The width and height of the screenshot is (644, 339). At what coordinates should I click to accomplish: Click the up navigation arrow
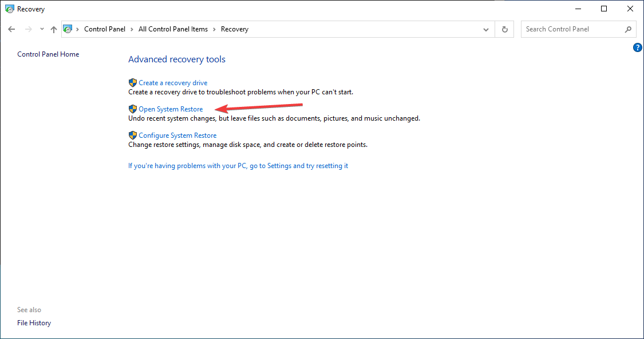(53, 29)
